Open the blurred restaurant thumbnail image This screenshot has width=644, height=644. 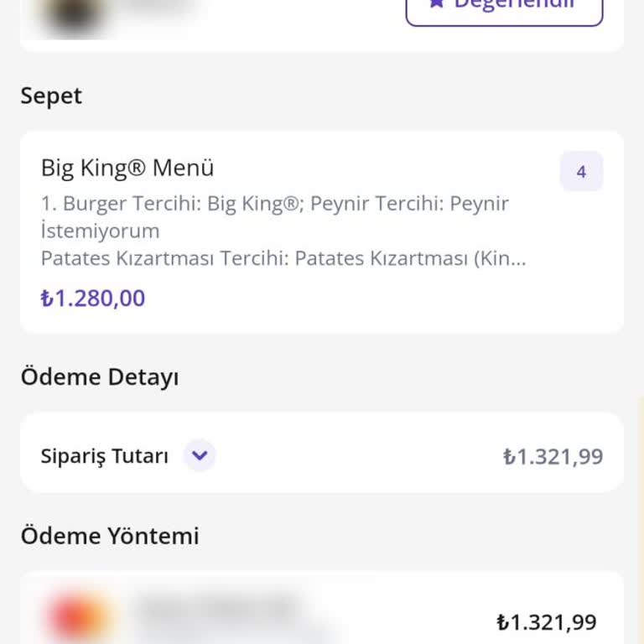(74, 15)
